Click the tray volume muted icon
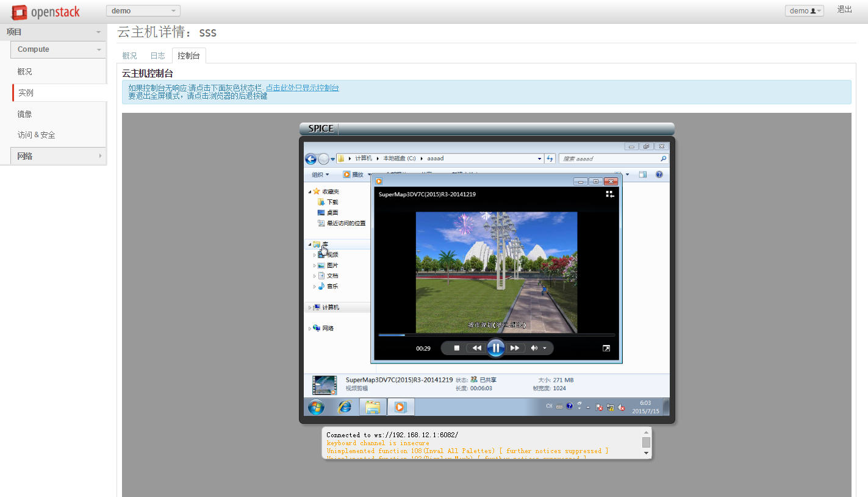868x497 pixels. (x=621, y=407)
